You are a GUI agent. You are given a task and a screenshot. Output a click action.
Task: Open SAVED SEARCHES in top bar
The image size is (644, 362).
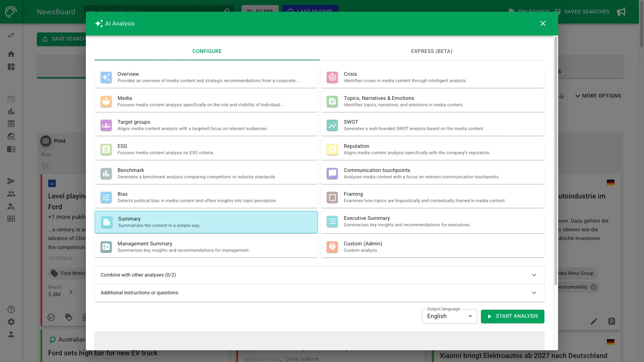tap(582, 12)
